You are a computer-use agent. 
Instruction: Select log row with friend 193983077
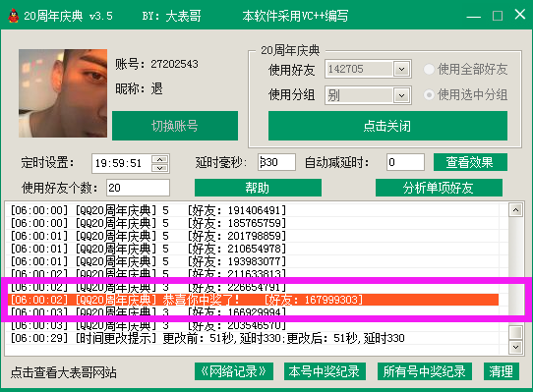pos(253,261)
